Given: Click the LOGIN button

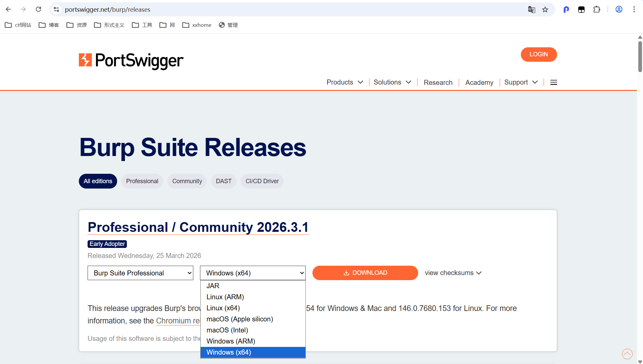Looking at the screenshot, I should click(x=539, y=54).
